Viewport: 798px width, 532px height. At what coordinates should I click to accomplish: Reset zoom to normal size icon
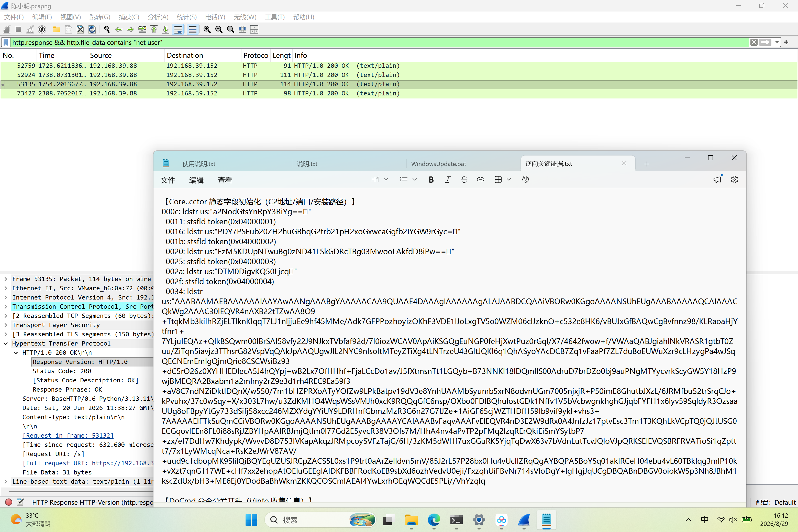point(231,29)
